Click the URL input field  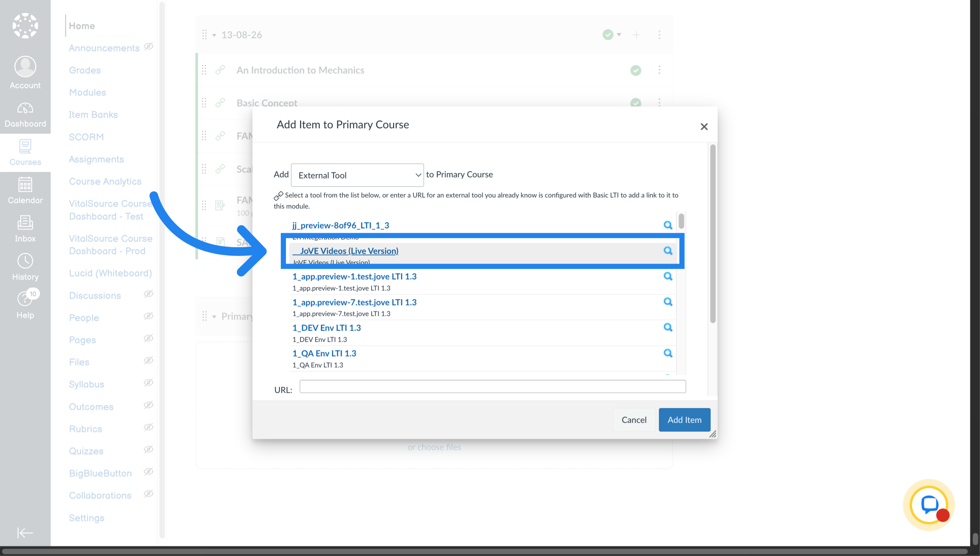[493, 386]
